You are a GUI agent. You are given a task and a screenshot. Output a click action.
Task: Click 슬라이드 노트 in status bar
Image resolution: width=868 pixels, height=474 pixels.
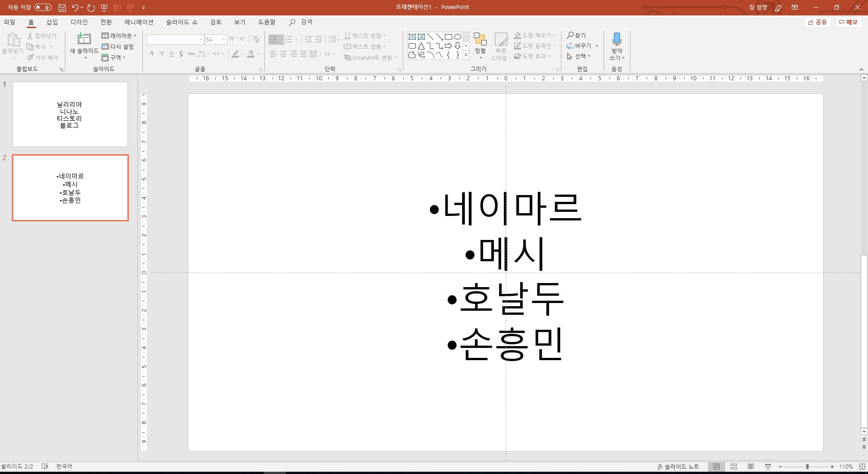point(678,466)
